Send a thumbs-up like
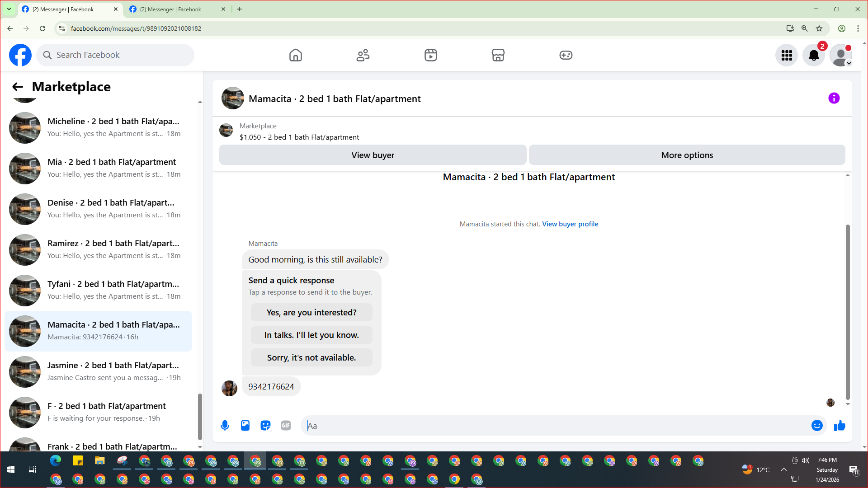This screenshot has height=488, width=868. [x=840, y=426]
